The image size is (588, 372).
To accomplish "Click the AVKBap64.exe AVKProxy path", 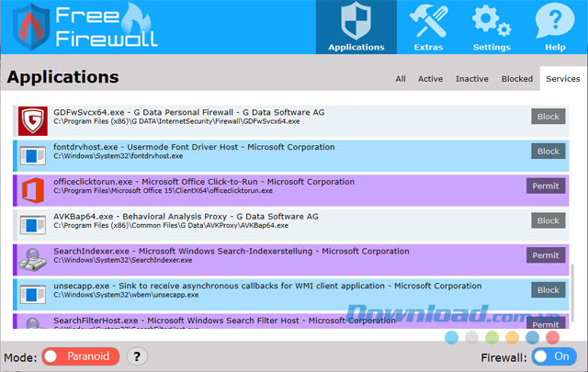I will [171, 225].
